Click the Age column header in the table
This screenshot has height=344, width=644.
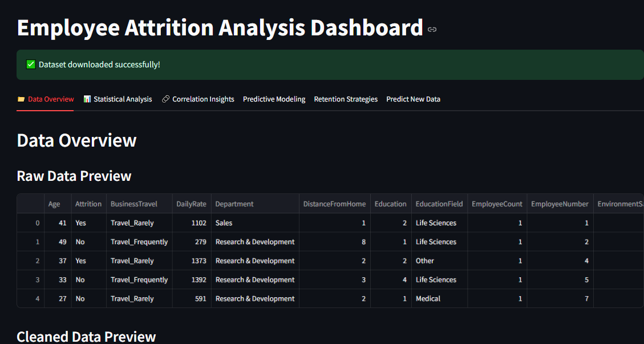[x=54, y=204]
